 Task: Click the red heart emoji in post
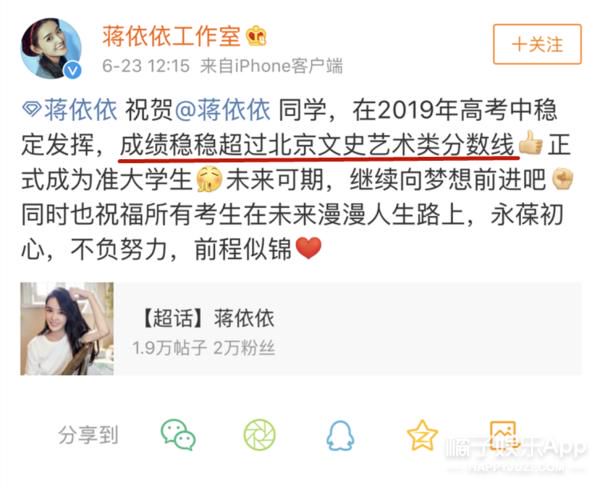309,248
